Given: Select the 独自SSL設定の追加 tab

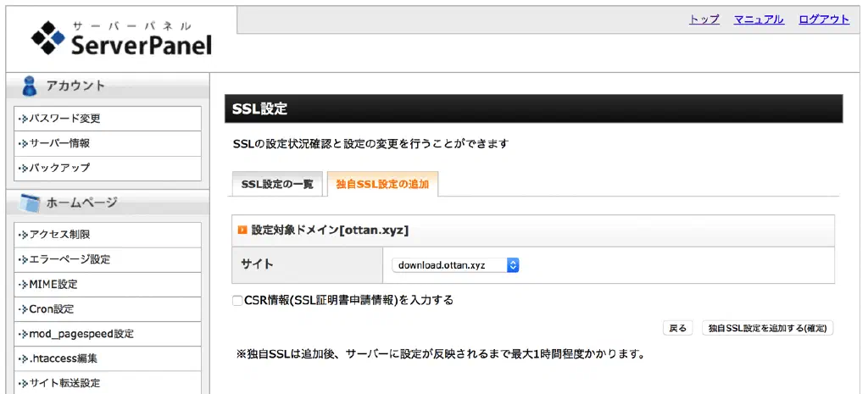Looking at the screenshot, I should click(x=382, y=184).
